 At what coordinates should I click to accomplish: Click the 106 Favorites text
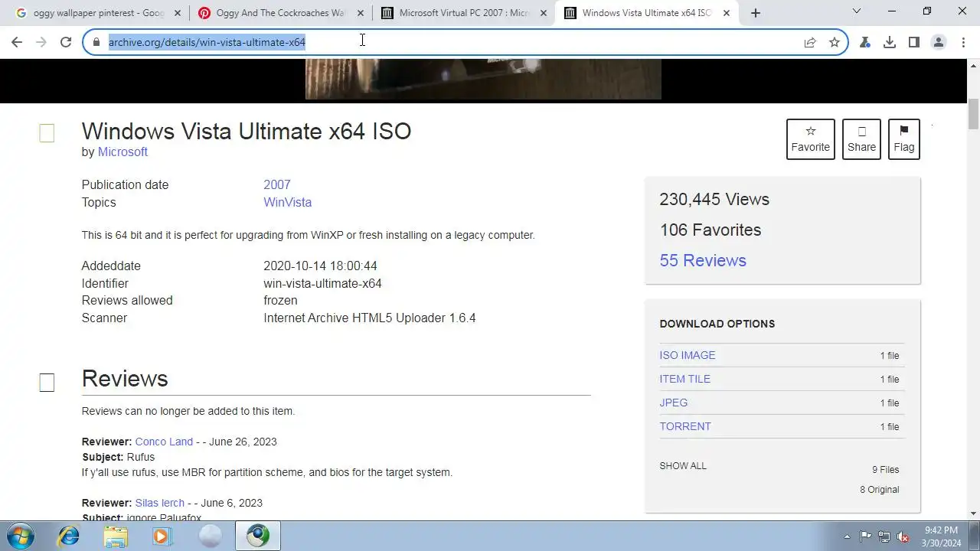[710, 230]
